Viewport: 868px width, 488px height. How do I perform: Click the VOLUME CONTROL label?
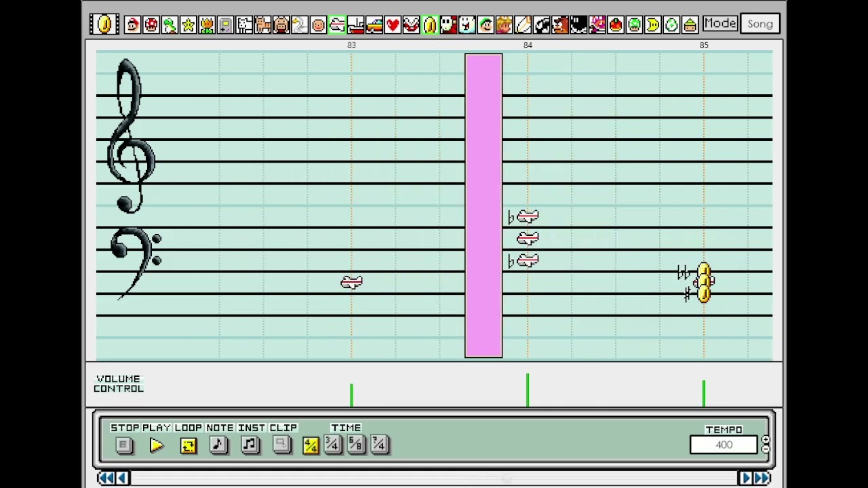tap(119, 384)
